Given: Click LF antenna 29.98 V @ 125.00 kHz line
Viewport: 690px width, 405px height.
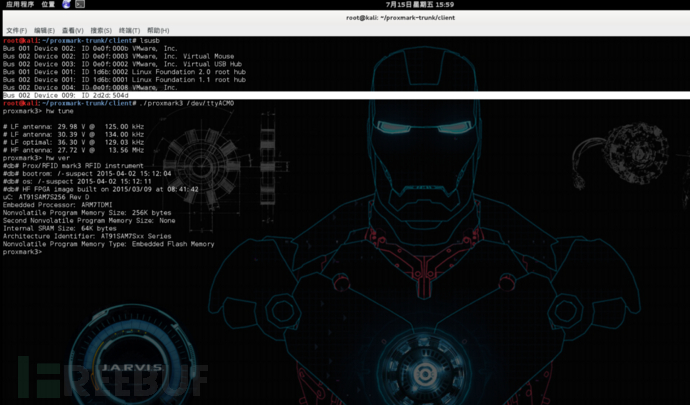Looking at the screenshot, I should point(73,127).
